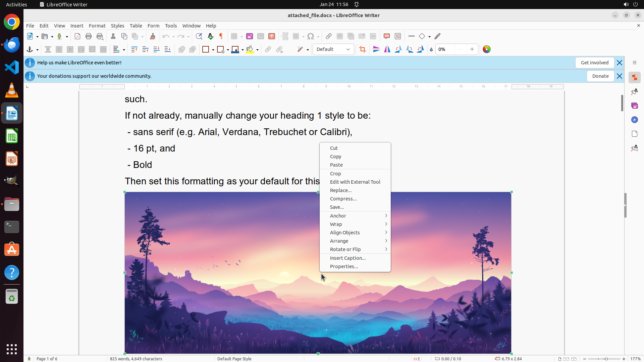The image size is (644, 362).
Task: Increase transparency with plus stepper
Action: pos(472,50)
